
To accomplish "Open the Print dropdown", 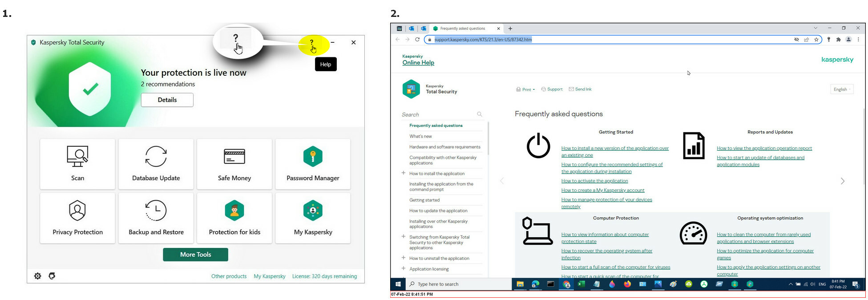I will (525, 89).
